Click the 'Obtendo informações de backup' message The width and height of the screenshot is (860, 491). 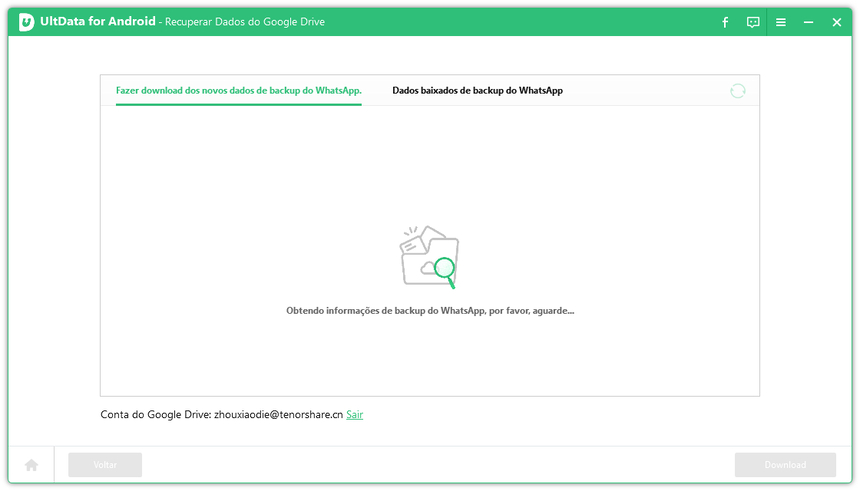[430, 311]
